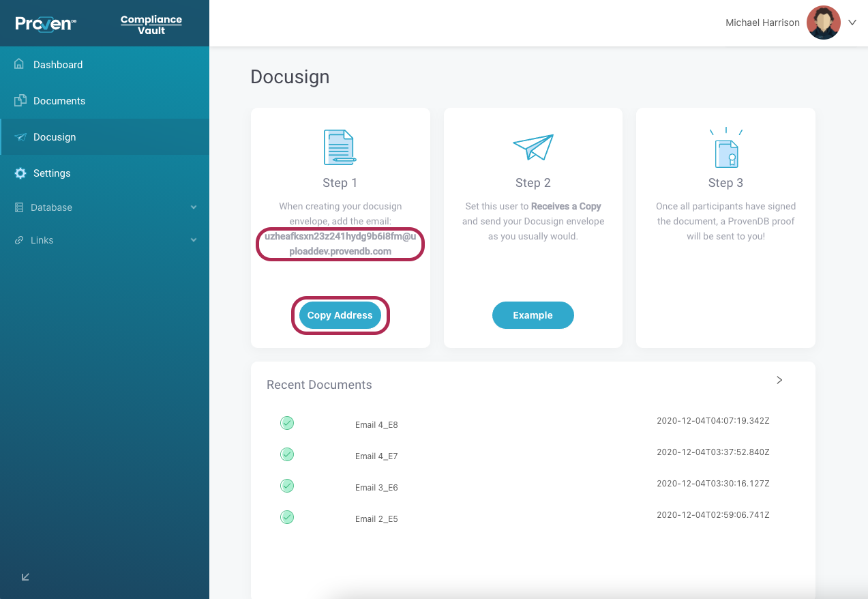
Task: Collapse the sidebar with arrow icon
Action: click(25, 577)
